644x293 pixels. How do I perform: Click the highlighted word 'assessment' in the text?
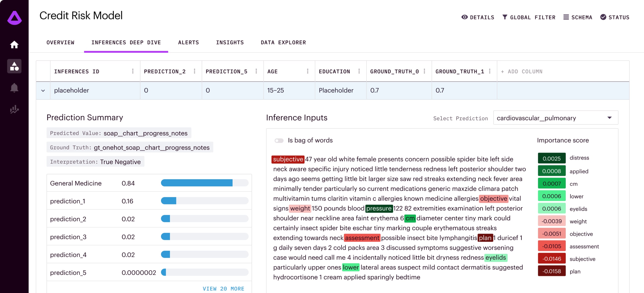(x=362, y=238)
